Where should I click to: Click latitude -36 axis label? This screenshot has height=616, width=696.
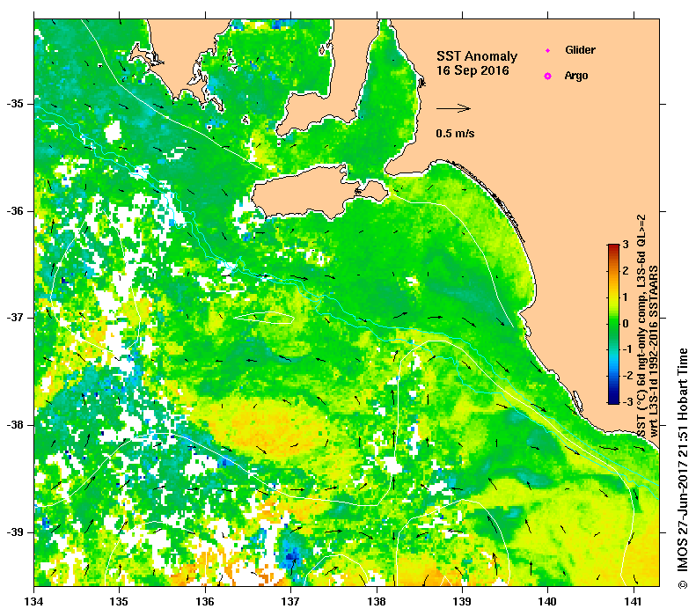coord(15,211)
